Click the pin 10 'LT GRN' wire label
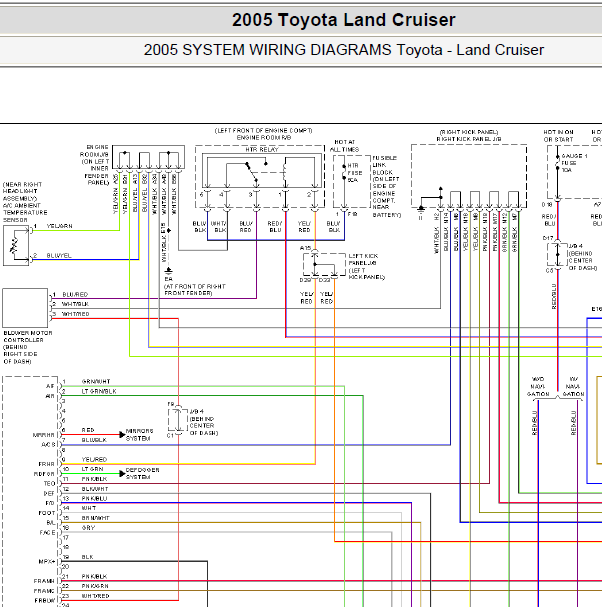 point(92,469)
